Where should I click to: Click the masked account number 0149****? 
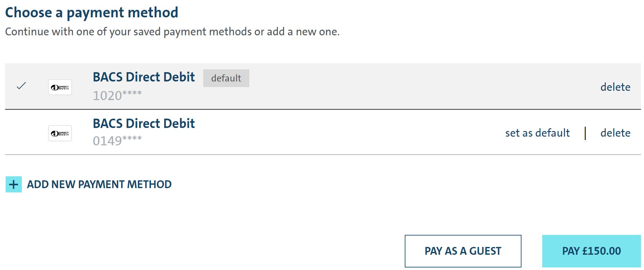point(117,141)
